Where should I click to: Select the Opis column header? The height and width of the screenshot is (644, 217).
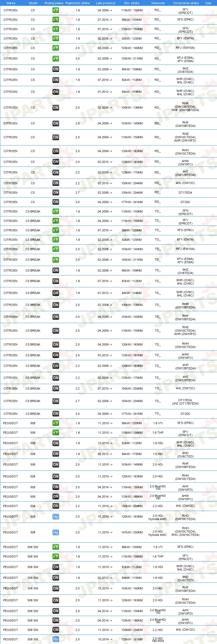(208, 3)
